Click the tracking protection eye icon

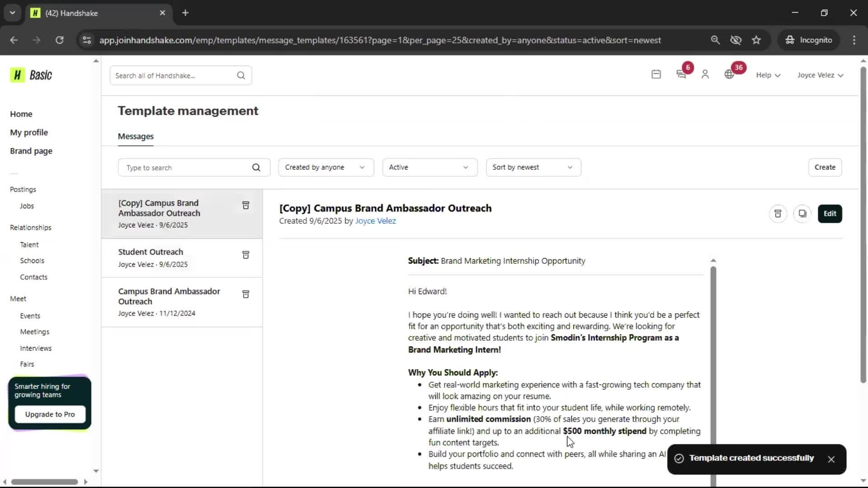click(736, 40)
